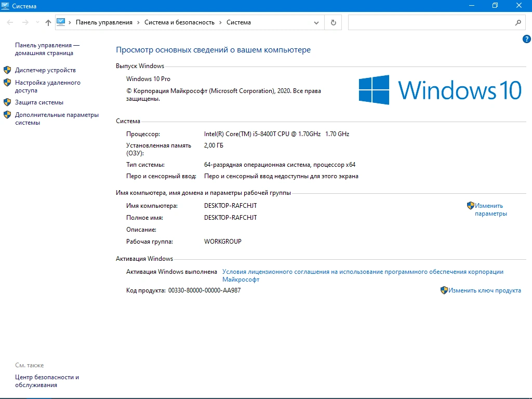This screenshot has height=399, width=532.
Task: Click computer name DESKTOP-RAFCHJT value
Action: pyautogui.click(x=230, y=206)
